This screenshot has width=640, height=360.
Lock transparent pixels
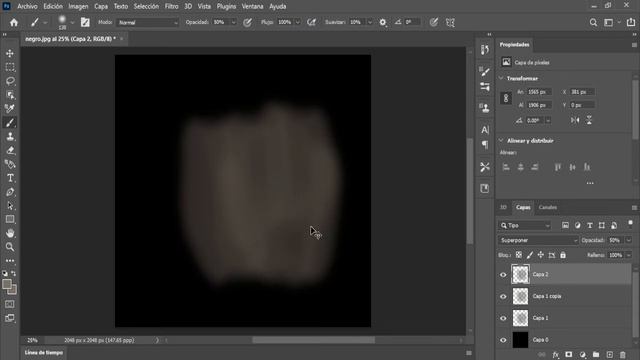point(518,255)
